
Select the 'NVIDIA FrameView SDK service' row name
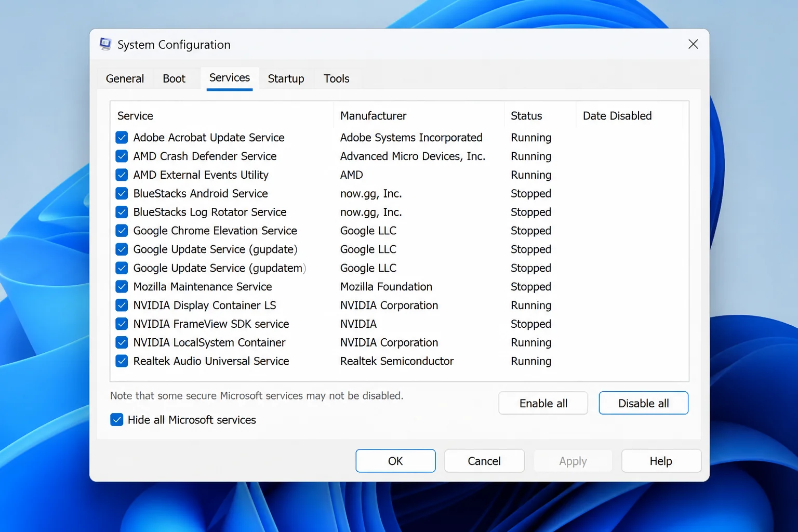211,324
